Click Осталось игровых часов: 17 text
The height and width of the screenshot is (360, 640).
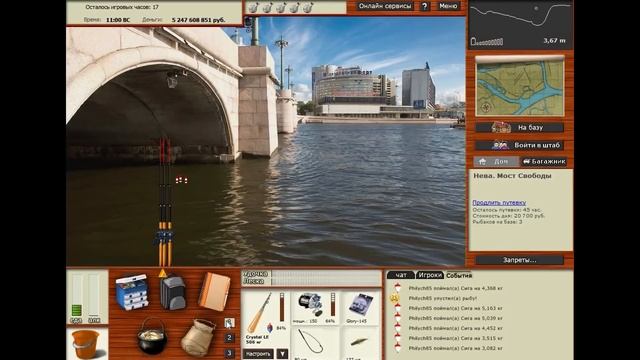pyautogui.click(x=122, y=7)
